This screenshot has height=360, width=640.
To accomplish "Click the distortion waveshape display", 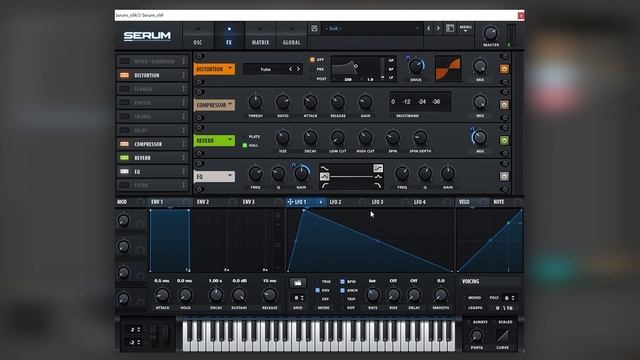I will point(448,69).
